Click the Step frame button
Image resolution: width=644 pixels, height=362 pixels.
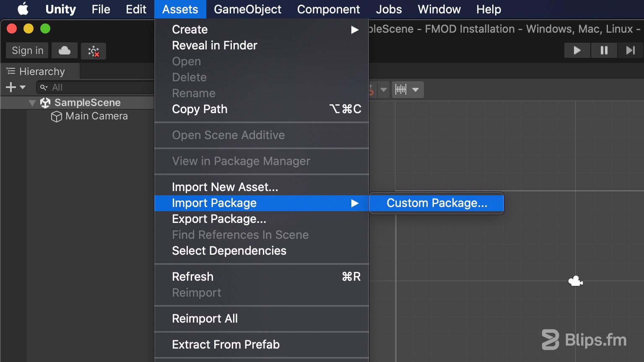click(x=630, y=50)
